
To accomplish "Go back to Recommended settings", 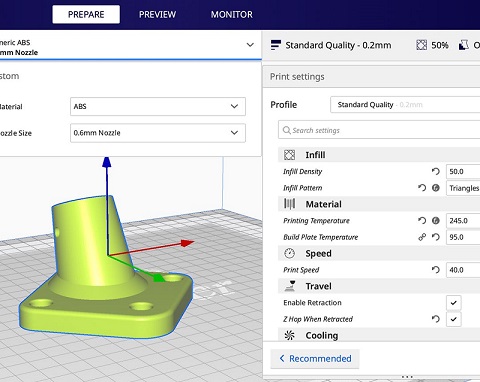I will [315, 359].
